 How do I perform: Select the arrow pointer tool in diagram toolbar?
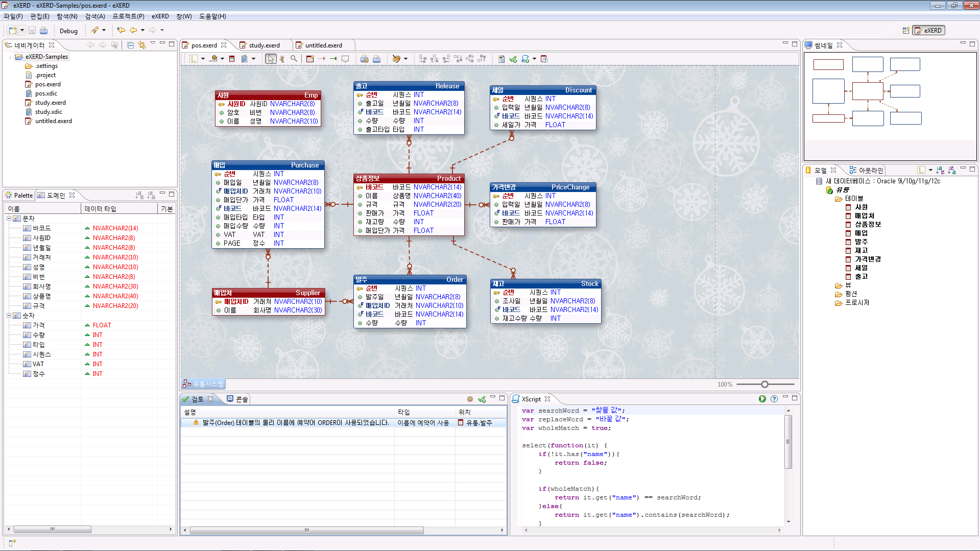[x=271, y=59]
